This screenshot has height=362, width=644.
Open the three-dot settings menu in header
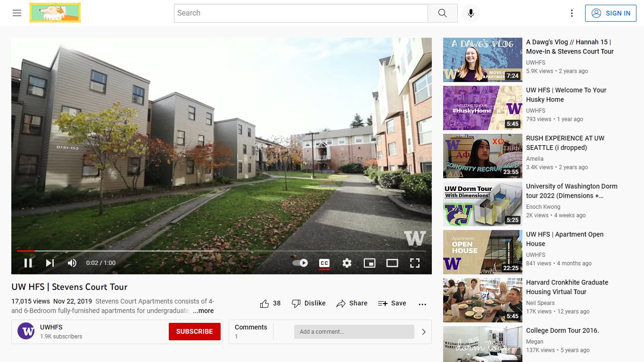click(x=572, y=13)
